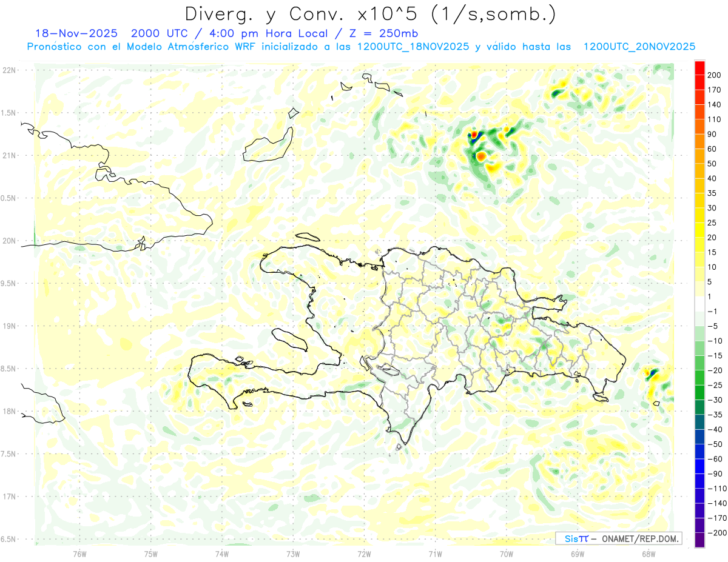Select the '1200UTC_20NOV2025' valid-until text
This screenshot has width=728, height=562.
[x=639, y=47]
